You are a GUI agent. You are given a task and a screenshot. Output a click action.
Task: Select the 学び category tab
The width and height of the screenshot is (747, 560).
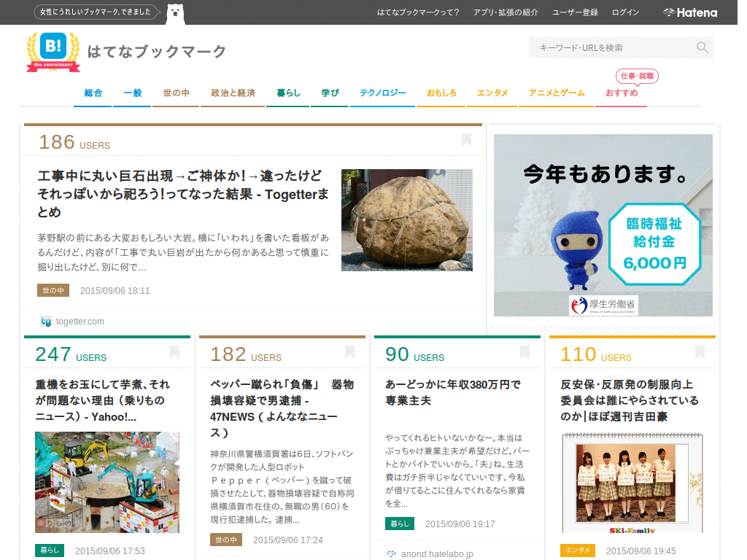tap(330, 93)
